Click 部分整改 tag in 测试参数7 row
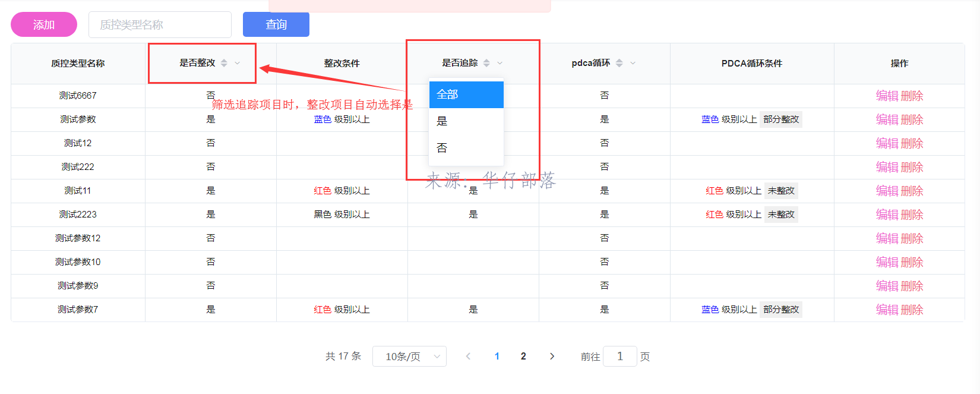The image size is (980, 394). (x=781, y=310)
